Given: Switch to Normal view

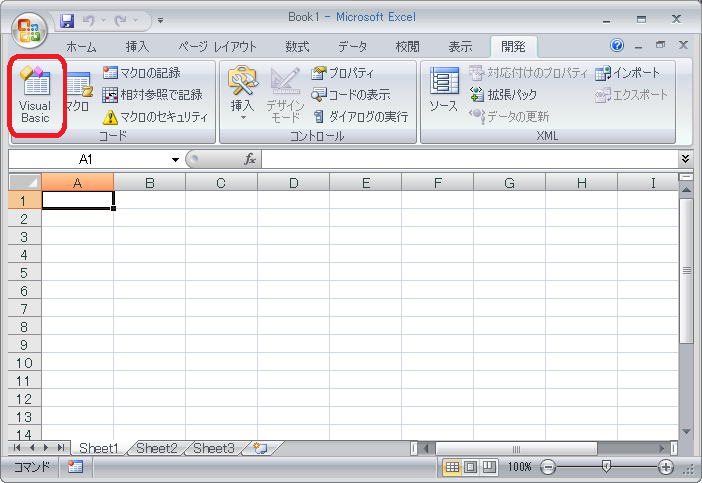Looking at the screenshot, I should pyautogui.click(x=452, y=467).
